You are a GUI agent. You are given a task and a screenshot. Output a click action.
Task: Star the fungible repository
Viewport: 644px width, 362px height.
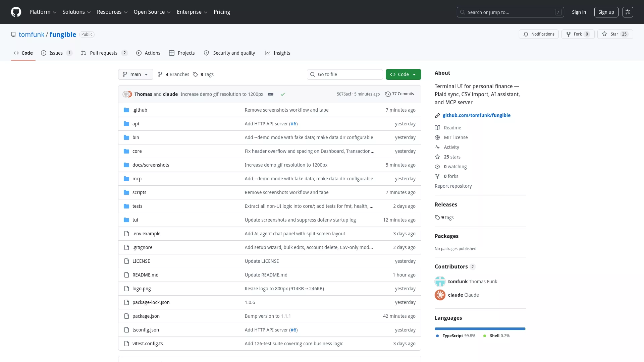tap(615, 34)
